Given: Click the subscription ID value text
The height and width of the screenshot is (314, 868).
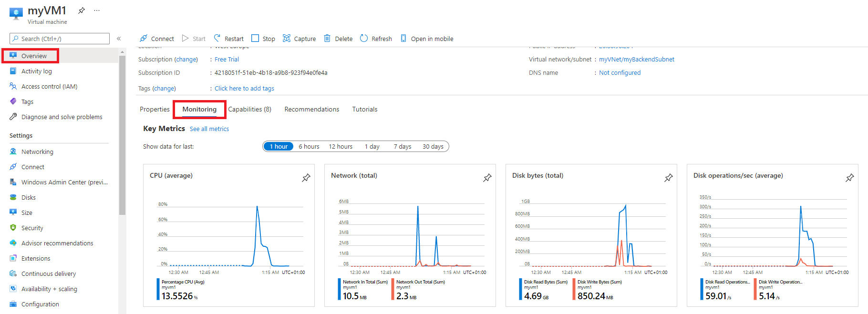Looking at the screenshot, I should (271, 73).
